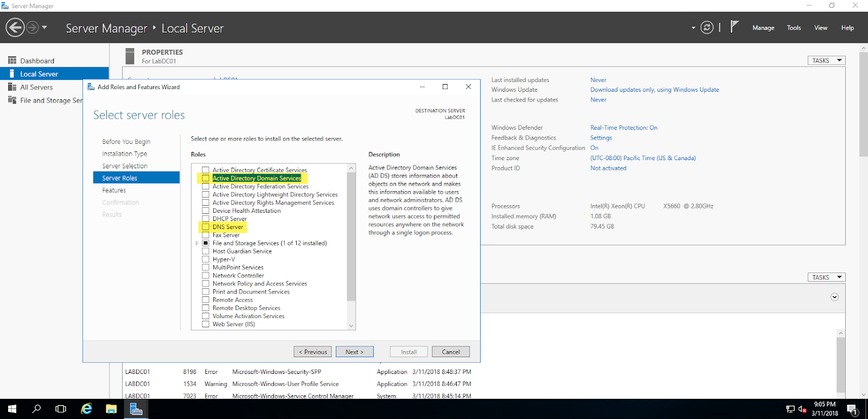Open the lower TASKS dropdown above the events list
Screen dimensions: 868x419
826,277
